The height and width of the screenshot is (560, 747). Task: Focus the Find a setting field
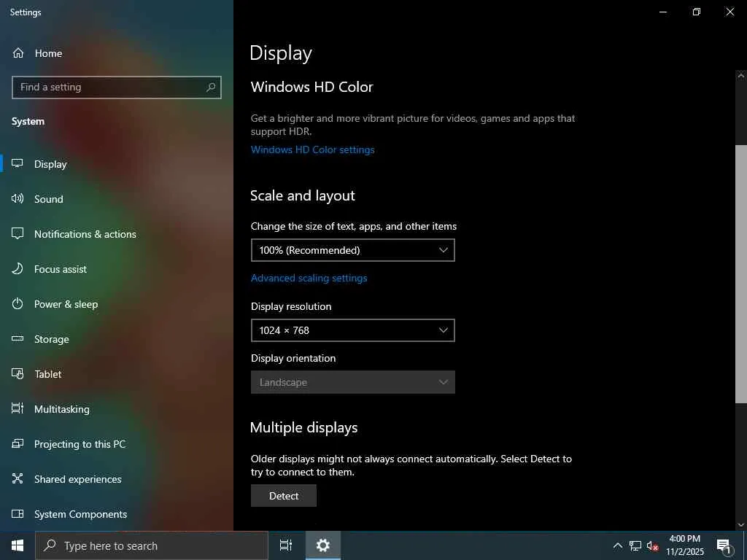click(117, 87)
